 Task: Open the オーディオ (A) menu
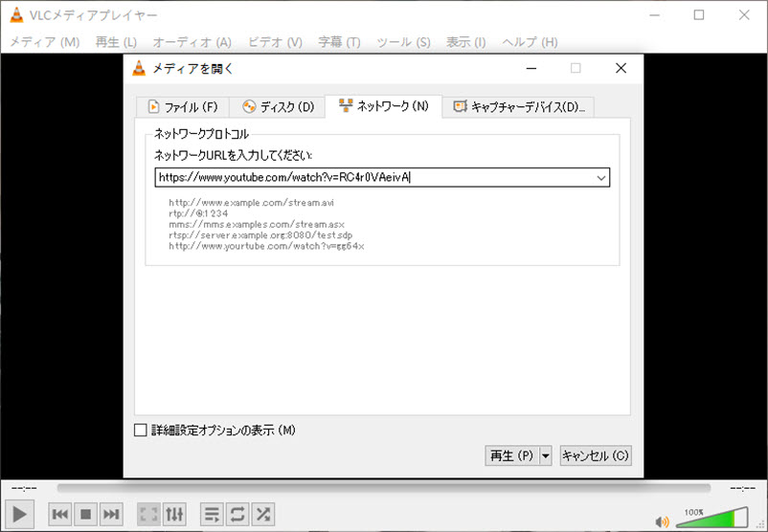(192, 42)
